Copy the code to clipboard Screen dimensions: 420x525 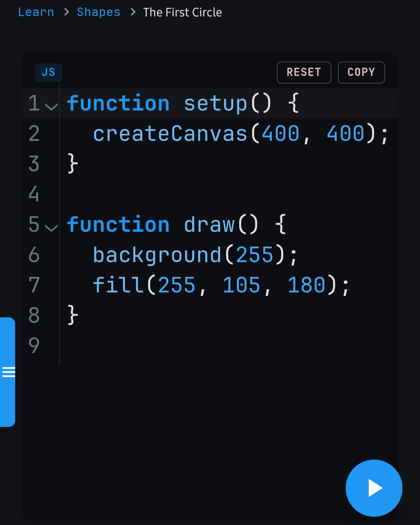click(361, 72)
